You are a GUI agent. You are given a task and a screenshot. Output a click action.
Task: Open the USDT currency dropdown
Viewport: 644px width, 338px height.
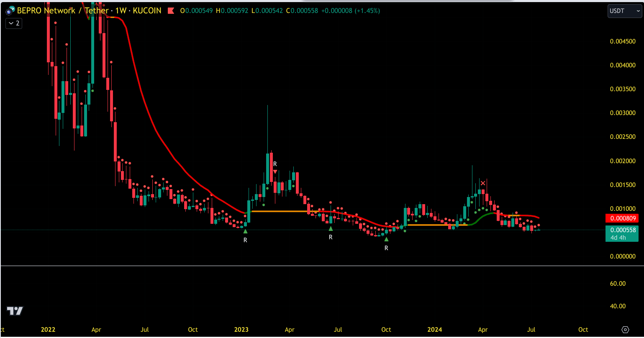[624, 11]
